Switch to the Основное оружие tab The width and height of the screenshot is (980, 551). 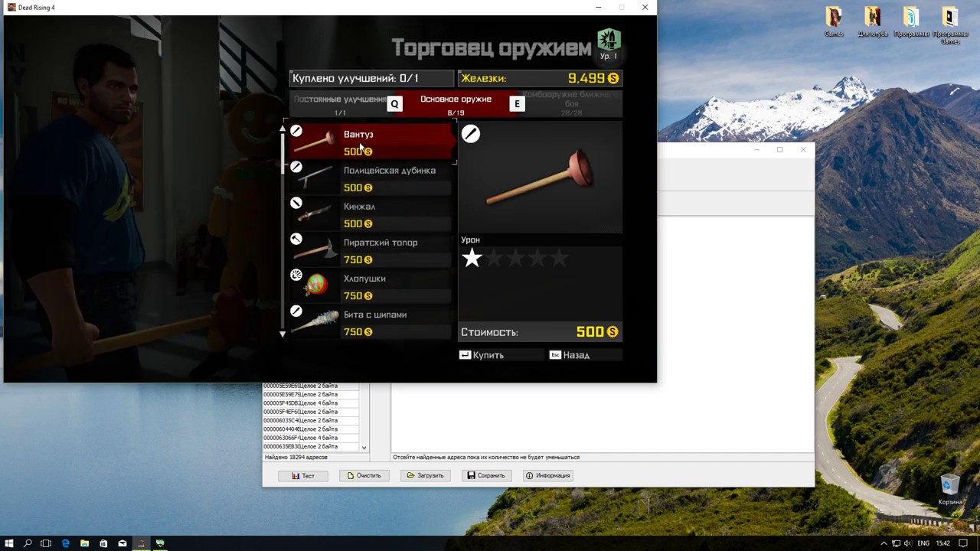[x=456, y=104]
